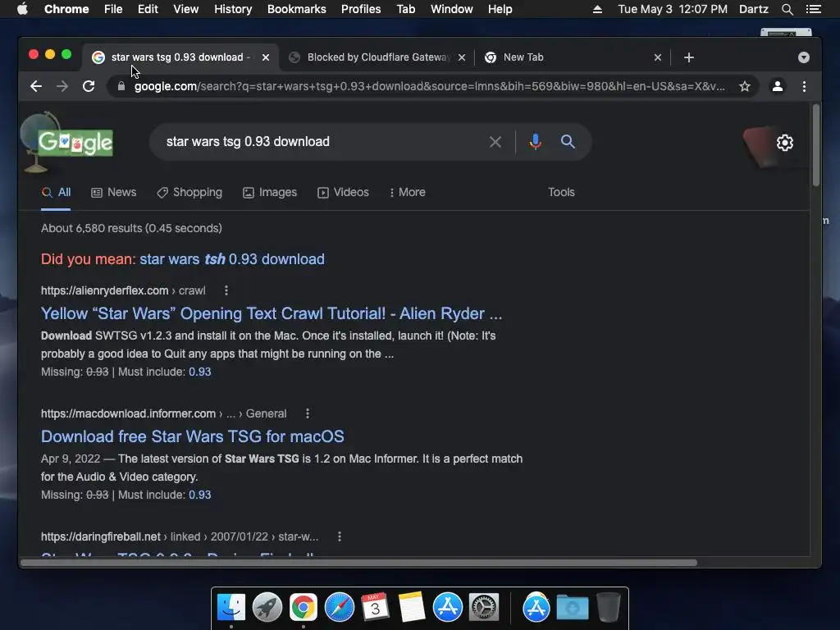Screen dimensions: 840x630
Task: Open Safari from the Dock
Action: click(x=339, y=608)
